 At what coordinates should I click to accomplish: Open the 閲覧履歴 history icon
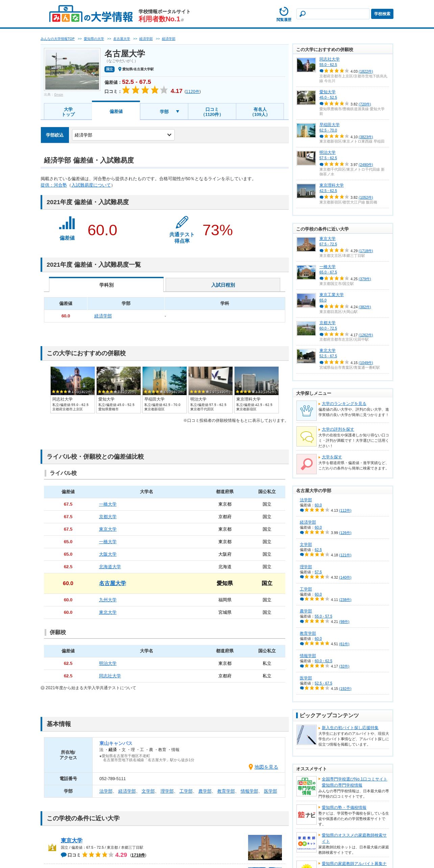[284, 14]
